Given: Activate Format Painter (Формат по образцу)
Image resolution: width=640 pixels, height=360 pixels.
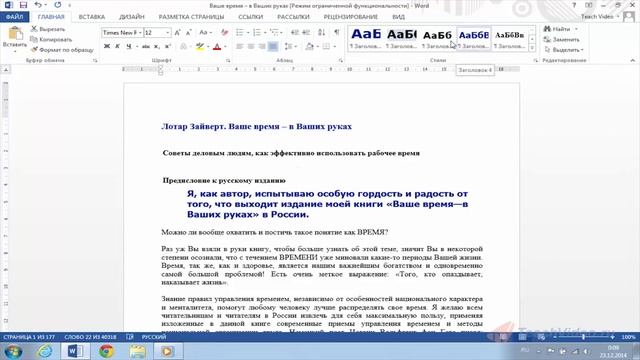Looking at the screenshot, I should pos(62,50).
